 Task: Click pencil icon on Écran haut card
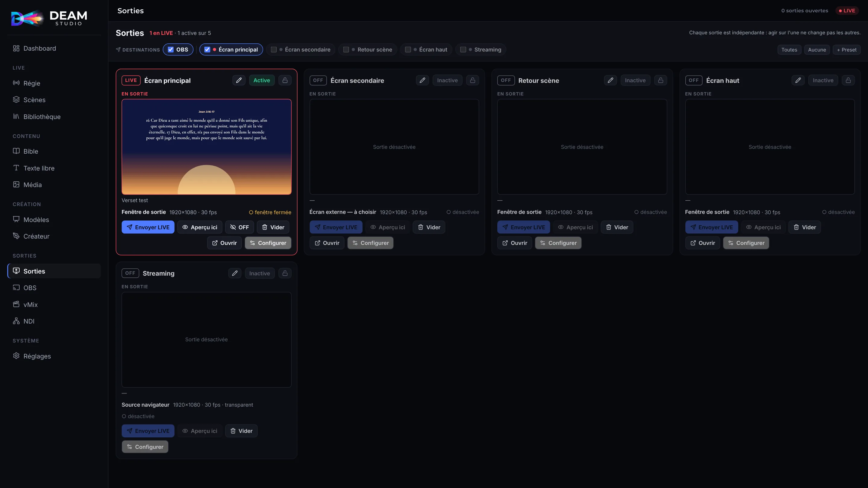(x=798, y=80)
